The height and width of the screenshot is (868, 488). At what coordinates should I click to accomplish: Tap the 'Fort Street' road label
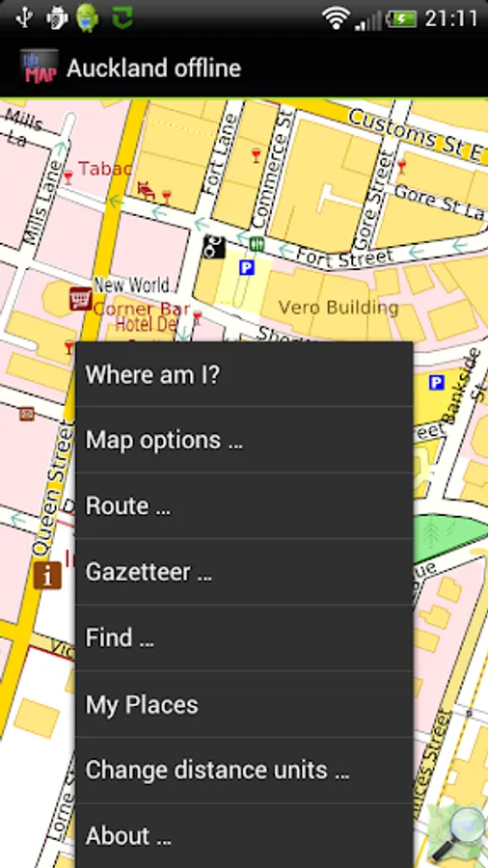coord(344,258)
